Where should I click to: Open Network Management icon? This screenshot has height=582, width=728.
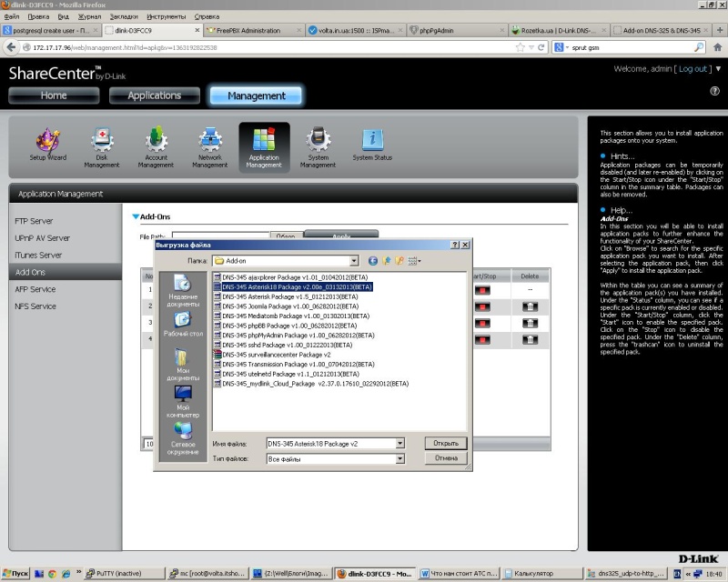210,147
